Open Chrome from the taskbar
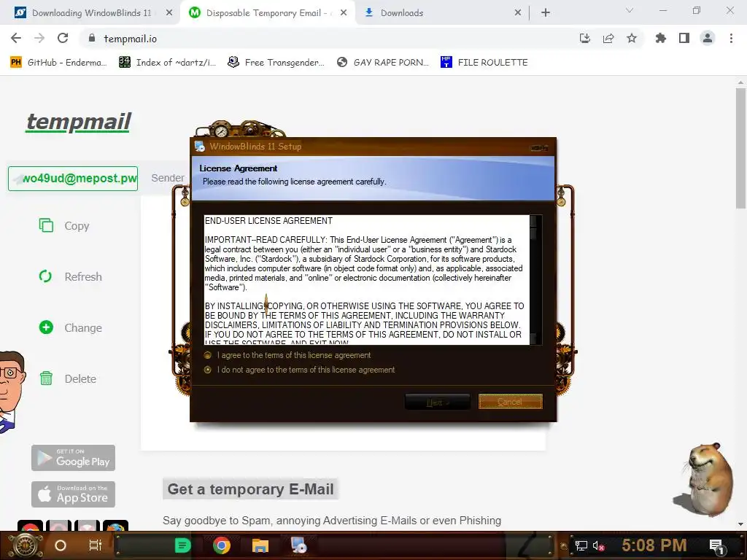Screen dimensions: 747x560 coord(222,545)
